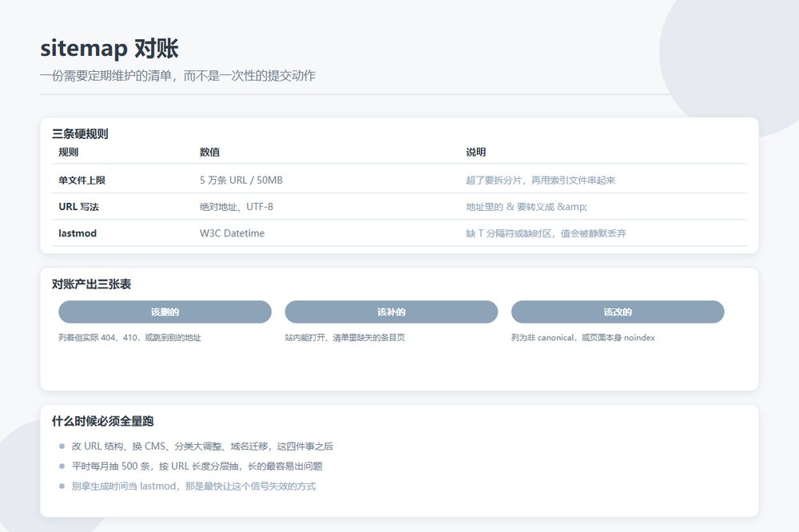Click the note about escaping & to &amp;
Image resolution: width=799 pixels, height=532 pixels.
click(527, 206)
